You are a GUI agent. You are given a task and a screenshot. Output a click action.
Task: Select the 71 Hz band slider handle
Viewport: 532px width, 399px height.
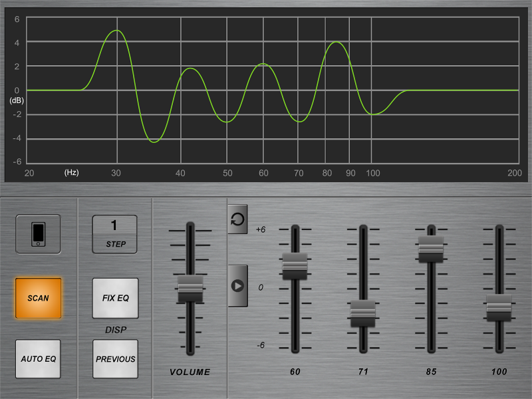(363, 313)
